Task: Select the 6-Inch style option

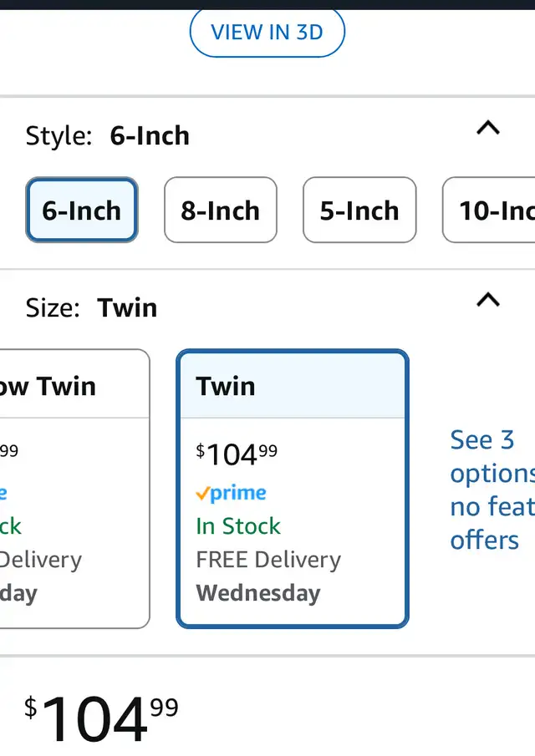Action: coord(82,211)
